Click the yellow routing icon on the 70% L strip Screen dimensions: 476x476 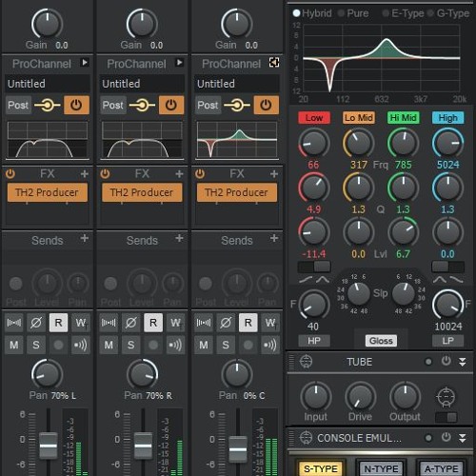[x=48, y=105]
